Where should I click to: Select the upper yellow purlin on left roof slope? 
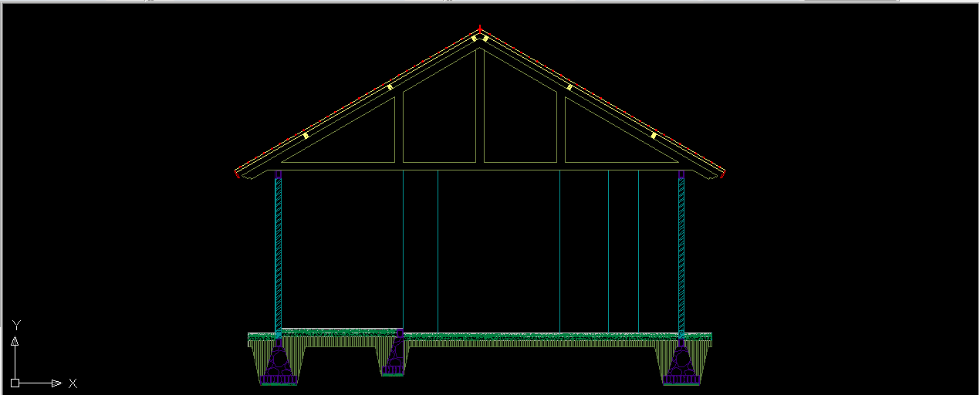click(x=390, y=87)
